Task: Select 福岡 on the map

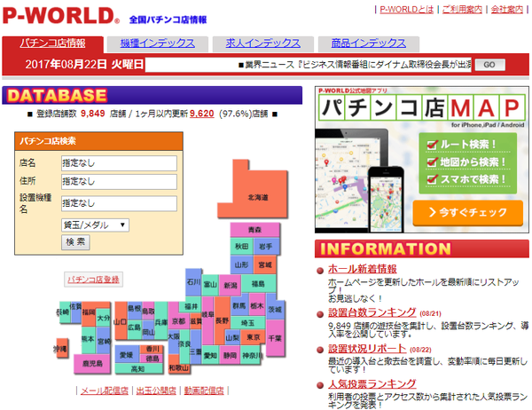Action: [89, 311]
